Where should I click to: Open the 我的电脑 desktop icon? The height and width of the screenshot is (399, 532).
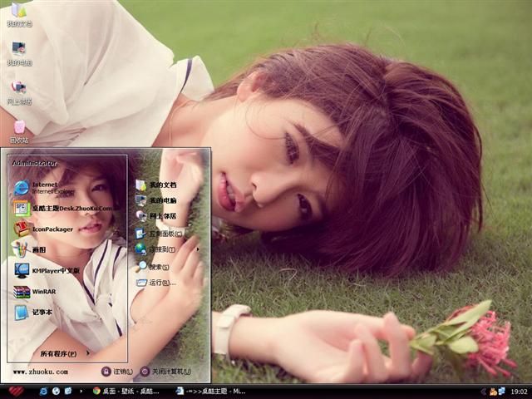[18, 52]
